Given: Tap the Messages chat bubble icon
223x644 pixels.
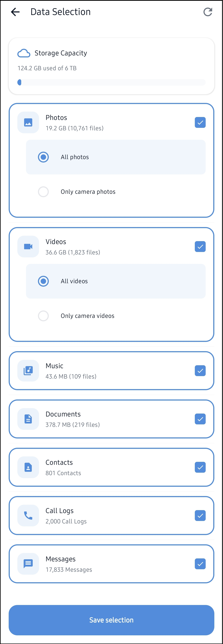Looking at the screenshot, I should click(28, 564).
